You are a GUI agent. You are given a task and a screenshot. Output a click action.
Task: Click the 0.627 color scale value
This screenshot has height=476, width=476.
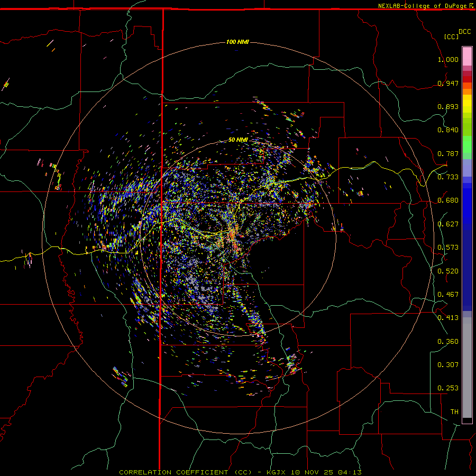tap(448, 224)
